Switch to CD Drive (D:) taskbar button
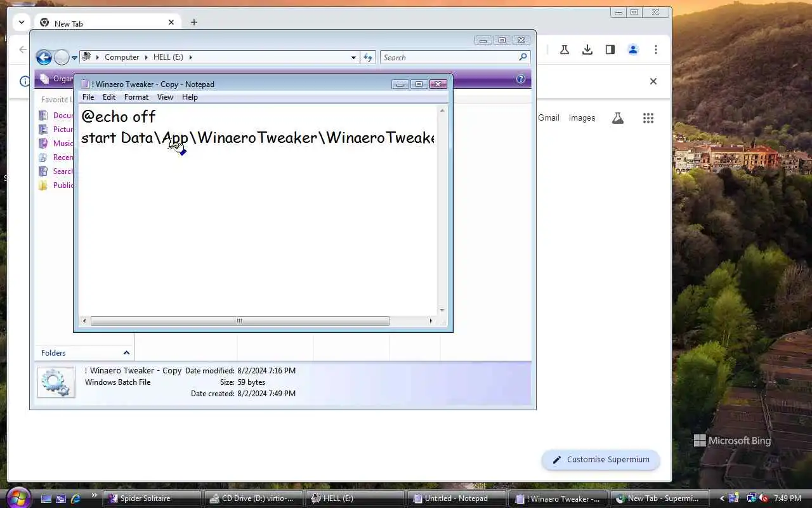The image size is (812, 508). point(254,498)
